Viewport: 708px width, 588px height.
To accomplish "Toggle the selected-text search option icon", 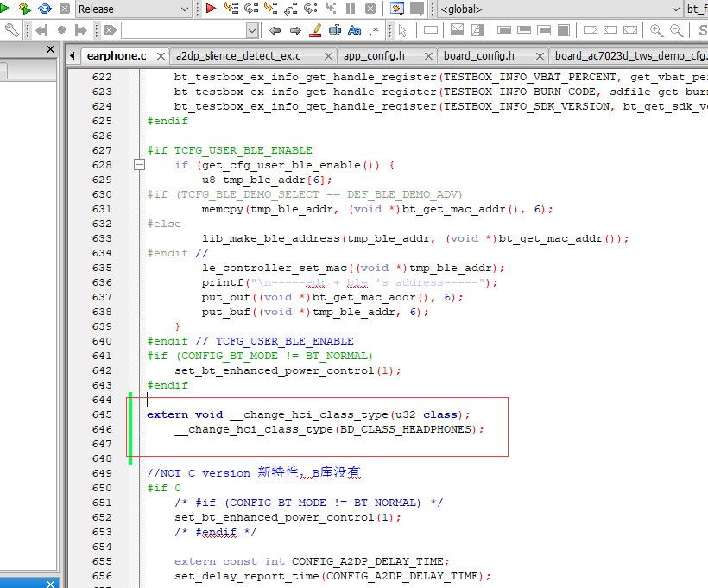I will [335, 30].
